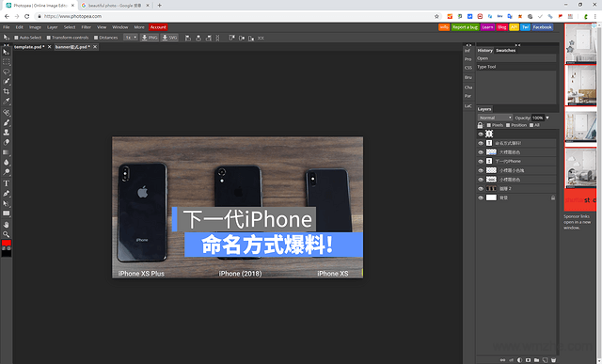
Task: Create a new folder in Layers panel
Action: coord(537,360)
